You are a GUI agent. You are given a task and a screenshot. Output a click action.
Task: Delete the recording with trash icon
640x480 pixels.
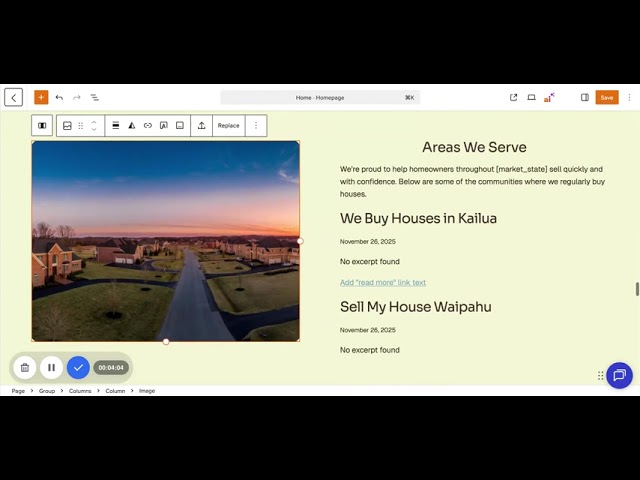point(25,367)
